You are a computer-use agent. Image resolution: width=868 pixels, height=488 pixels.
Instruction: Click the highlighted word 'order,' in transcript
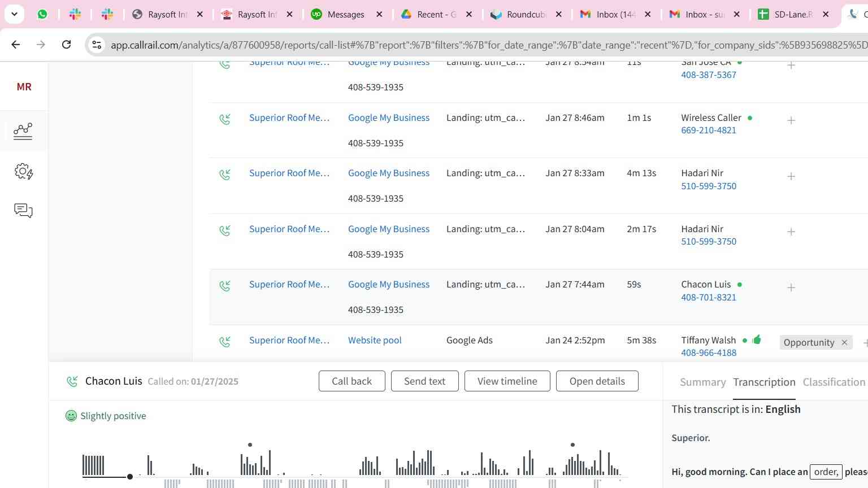click(x=826, y=472)
